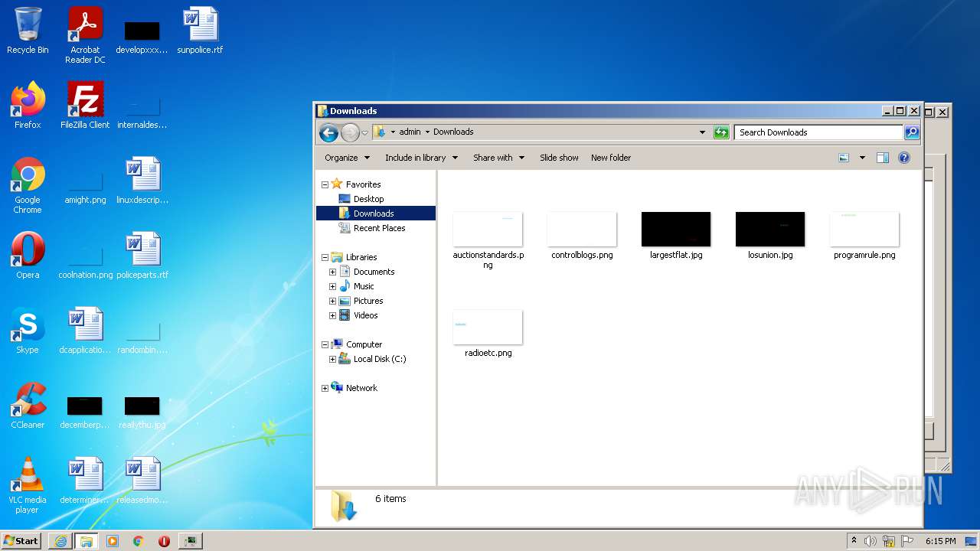Viewport: 980px width, 551px height.
Task: Click in the Search Downloads field
Action: [x=818, y=132]
